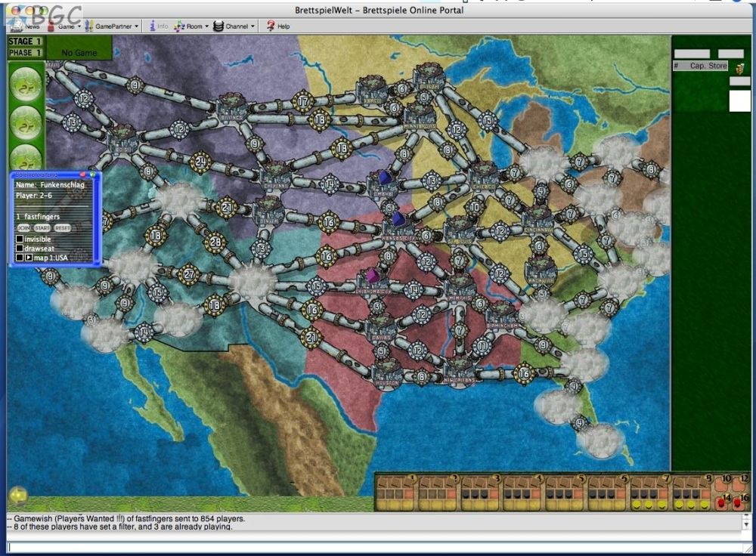Click the yellow back arrow icon
Viewport: 756px width, 556px height.
coord(18,496)
